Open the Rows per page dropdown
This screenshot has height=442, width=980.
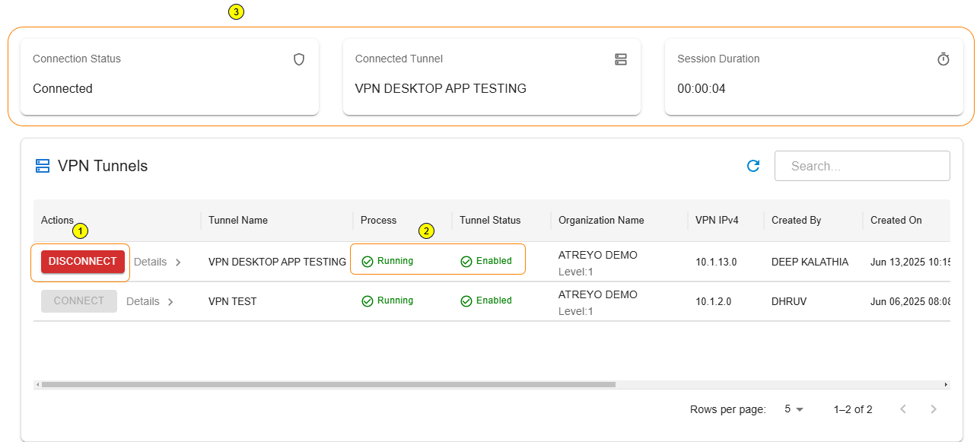tap(794, 409)
